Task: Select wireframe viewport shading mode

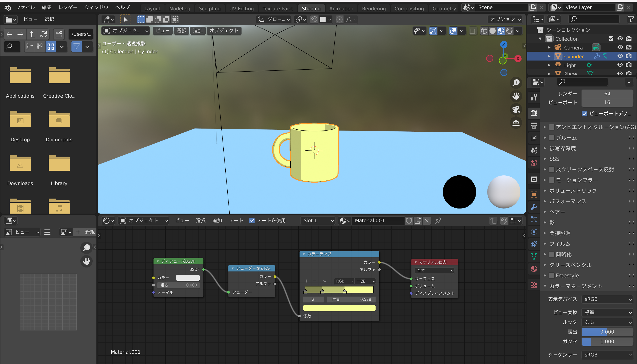Action: tap(484, 31)
